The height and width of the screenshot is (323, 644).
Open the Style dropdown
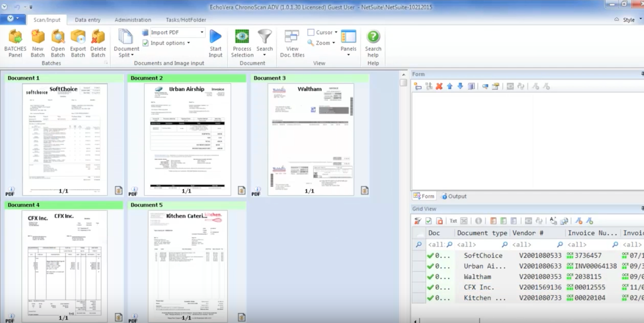[x=640, y=20]
